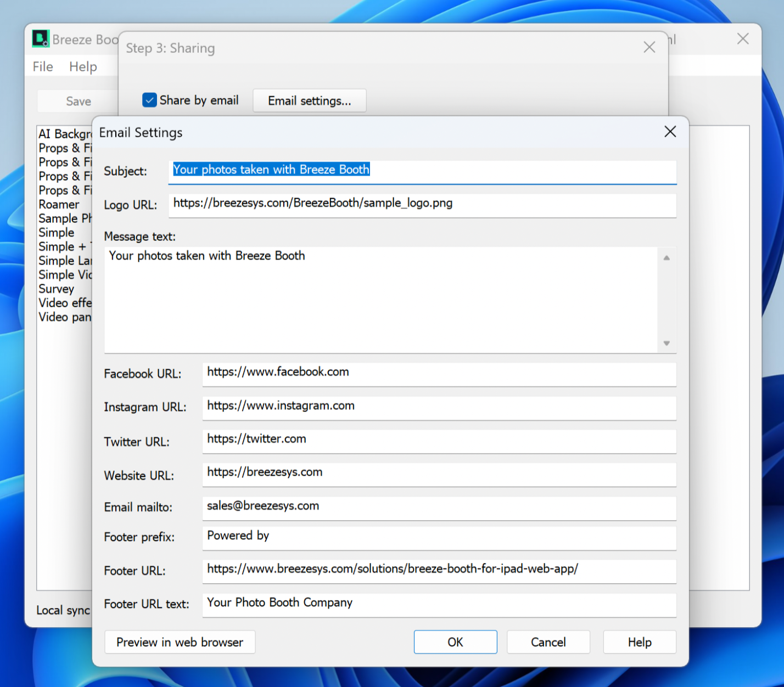Click the Subject text field
The width and height of the screenshot is (784, 687).
(x=422, y=170)
